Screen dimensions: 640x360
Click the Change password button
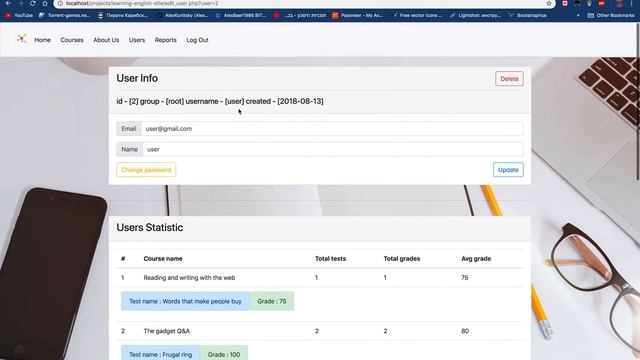(146, 170)
